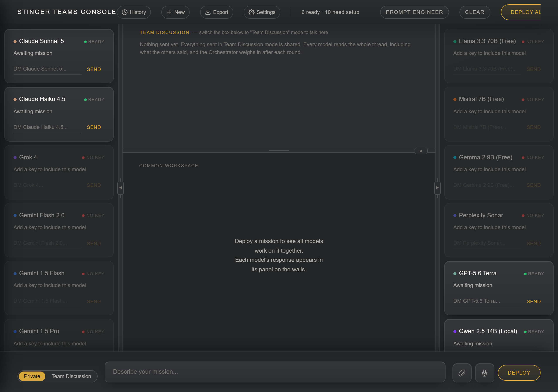Click DM Claude Sonnet 5 input
Viewport: 558px width, 392px height.
click(x=47, y=69)
